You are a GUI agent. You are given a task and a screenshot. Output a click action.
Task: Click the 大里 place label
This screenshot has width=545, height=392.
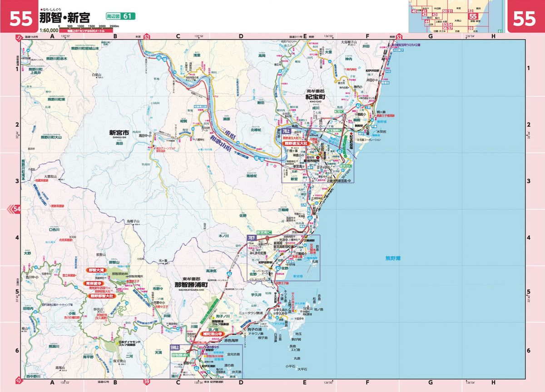[329, 52]
